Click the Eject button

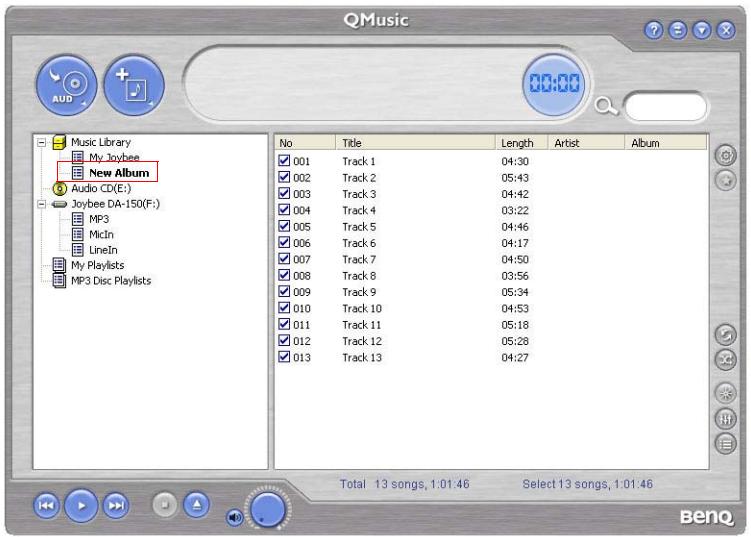pyautogui.click(x=197, y=505)
